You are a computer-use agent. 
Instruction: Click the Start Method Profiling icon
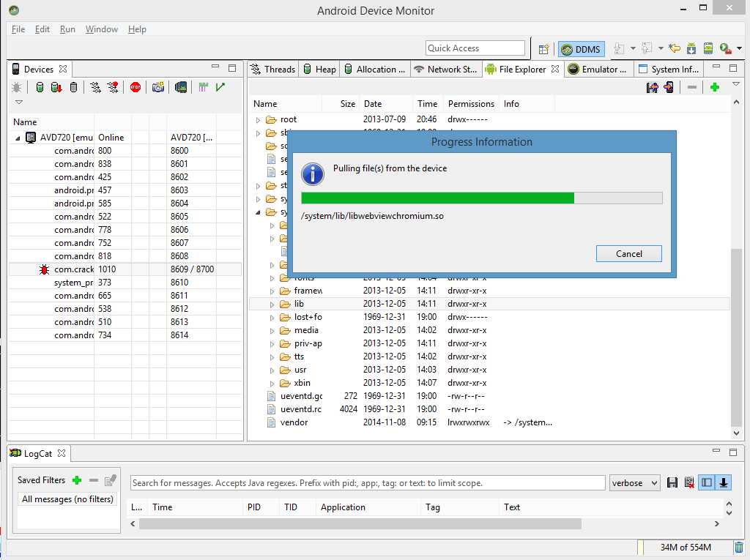point(113,88)
